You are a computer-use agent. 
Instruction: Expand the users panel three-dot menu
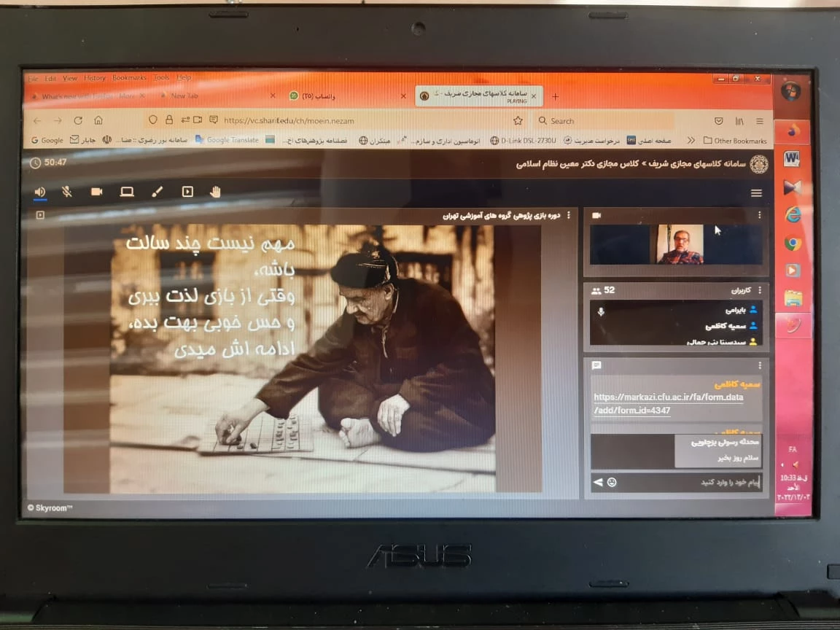click(x=759, y=290)
